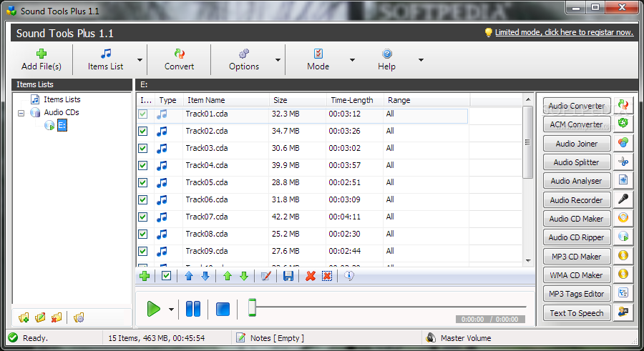Screen dimensions: 644x351
Task: Click the waveform icon beside Audio Analyser
Action: click(x=623, y=180)
